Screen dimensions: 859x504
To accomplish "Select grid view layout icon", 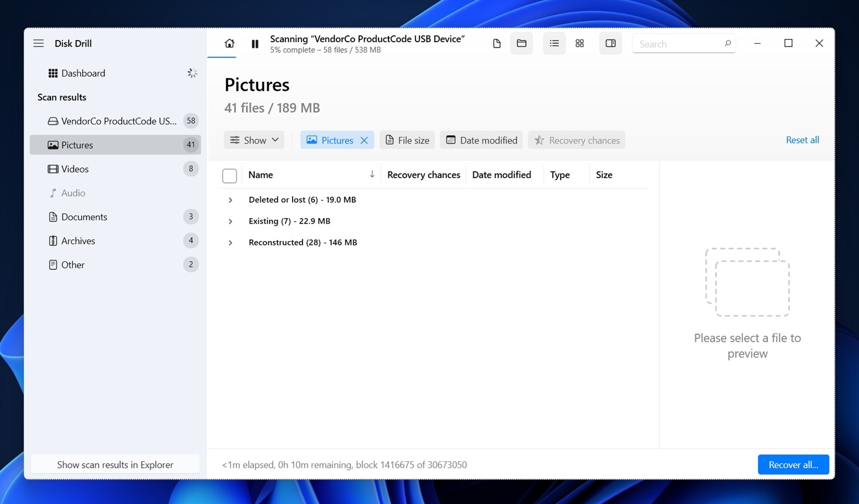I will point(580,43).
